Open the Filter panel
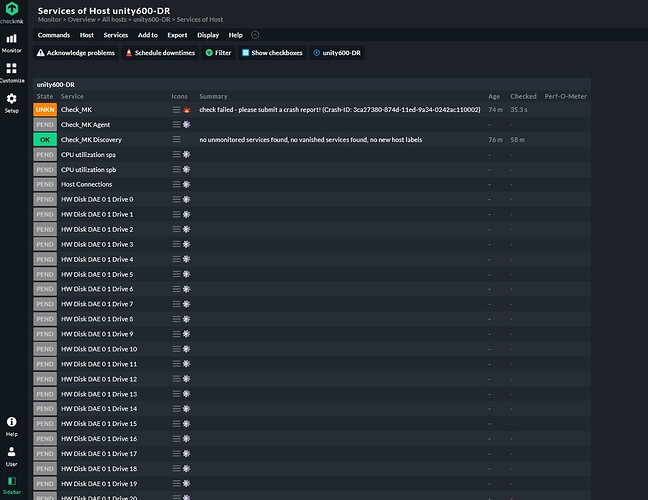Viewport: 648px width, 500px height. (x=217, y=53)
